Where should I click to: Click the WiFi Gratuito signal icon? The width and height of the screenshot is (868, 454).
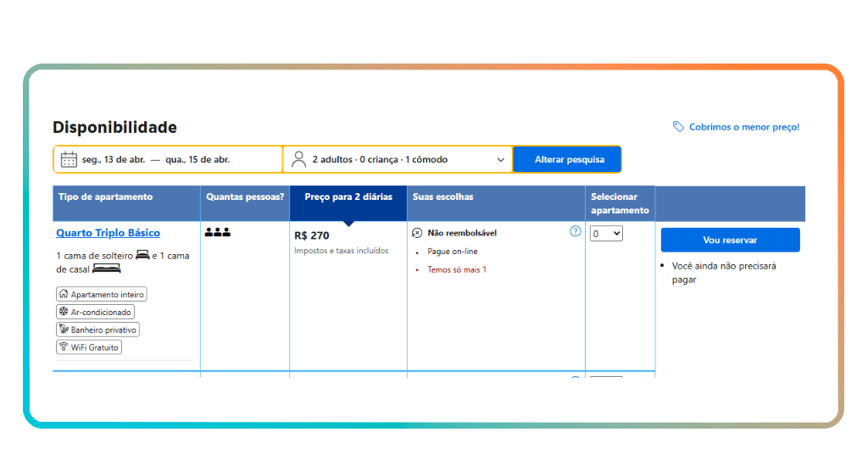[64, 346]
